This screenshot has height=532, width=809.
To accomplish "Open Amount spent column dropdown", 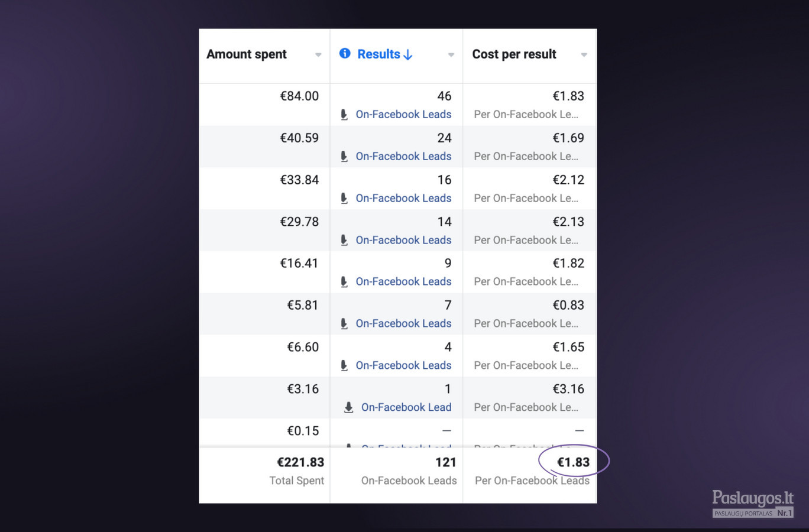I will [x=318, y=55].
